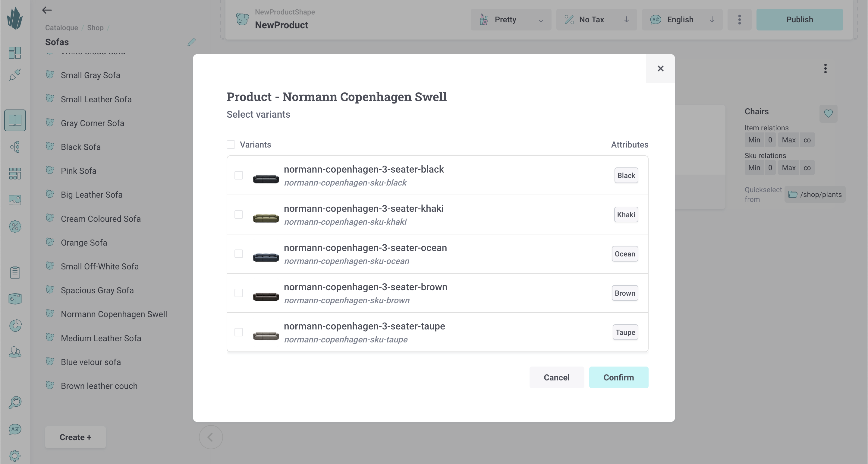Click normann-copenhagen-sku-ocean text
Viewport: 868px width, 464px height.
(346, 261)
